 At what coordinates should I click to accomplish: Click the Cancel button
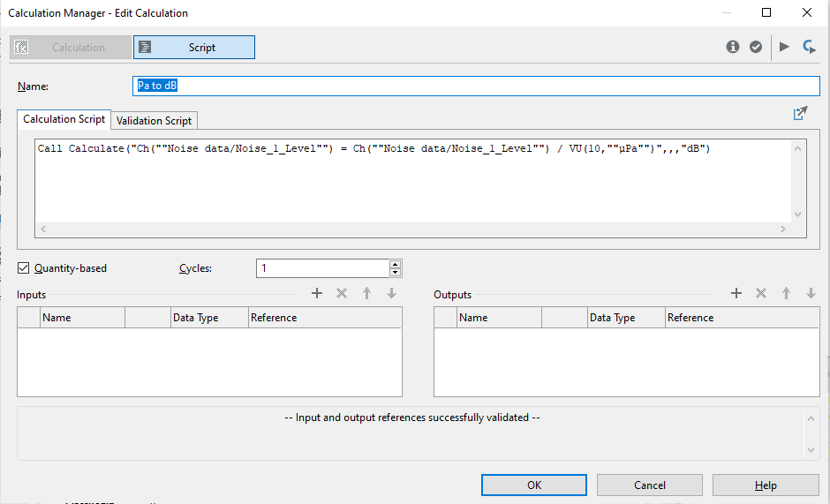[x=650, y=485]
